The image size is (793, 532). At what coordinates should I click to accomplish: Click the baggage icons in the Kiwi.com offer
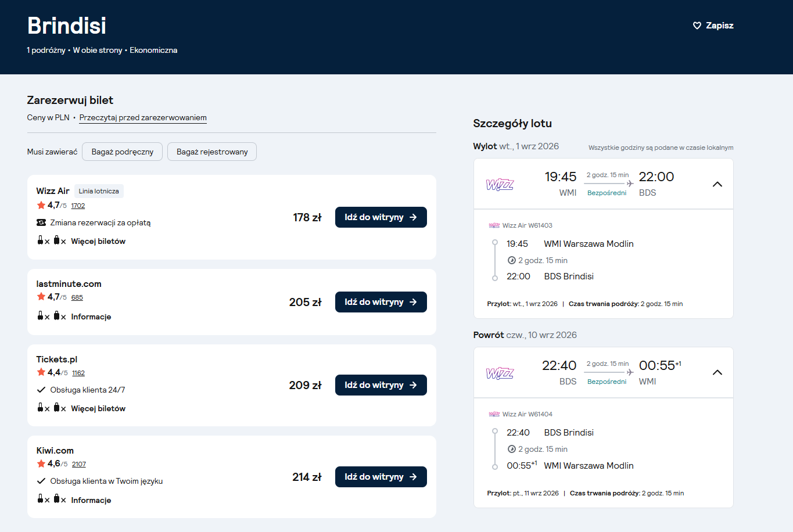(52, 499)
